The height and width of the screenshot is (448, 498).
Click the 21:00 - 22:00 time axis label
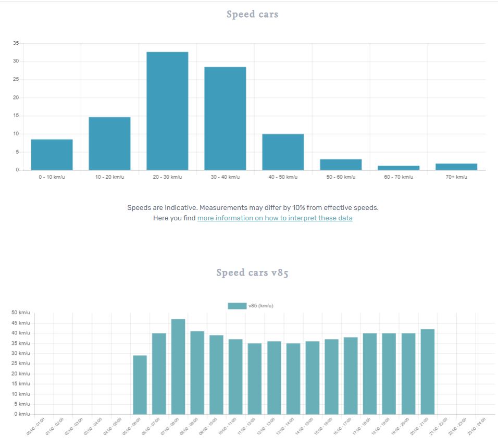coord(438,426)
